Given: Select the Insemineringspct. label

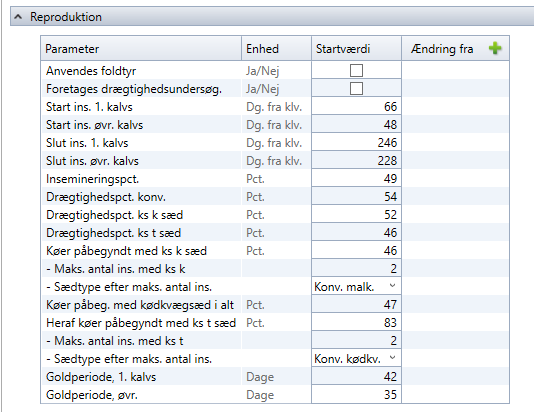Looking at the screenshot, I should [x=92, y=179].
